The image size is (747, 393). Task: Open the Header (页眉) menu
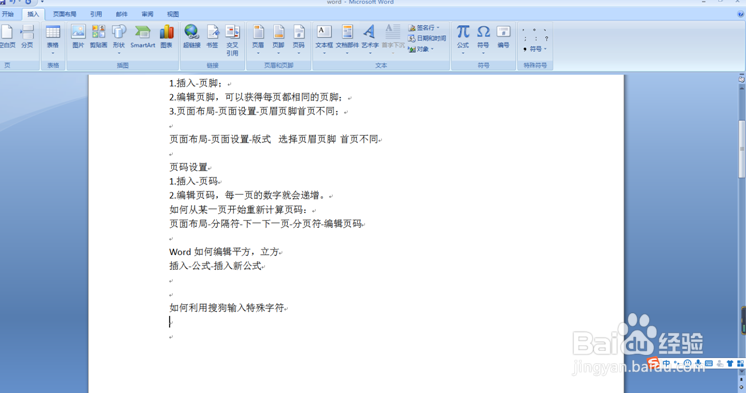click(x=258, y=37)
